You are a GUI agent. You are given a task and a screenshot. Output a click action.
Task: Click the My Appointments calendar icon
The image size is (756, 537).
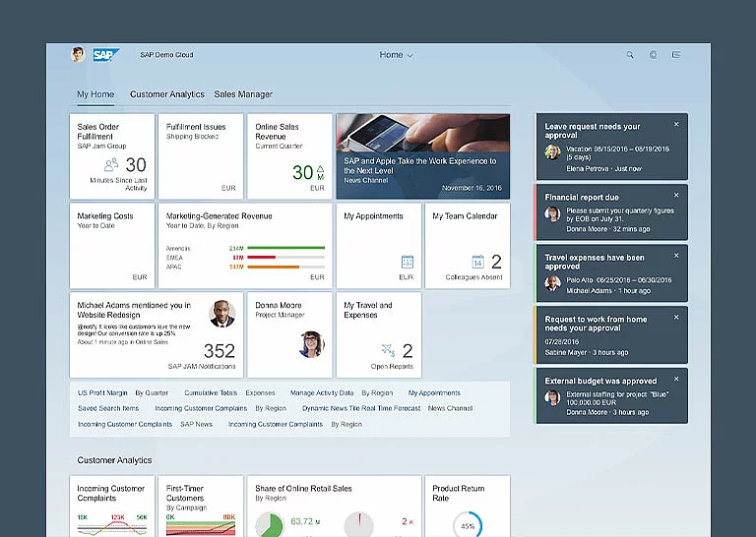[408, 262]
